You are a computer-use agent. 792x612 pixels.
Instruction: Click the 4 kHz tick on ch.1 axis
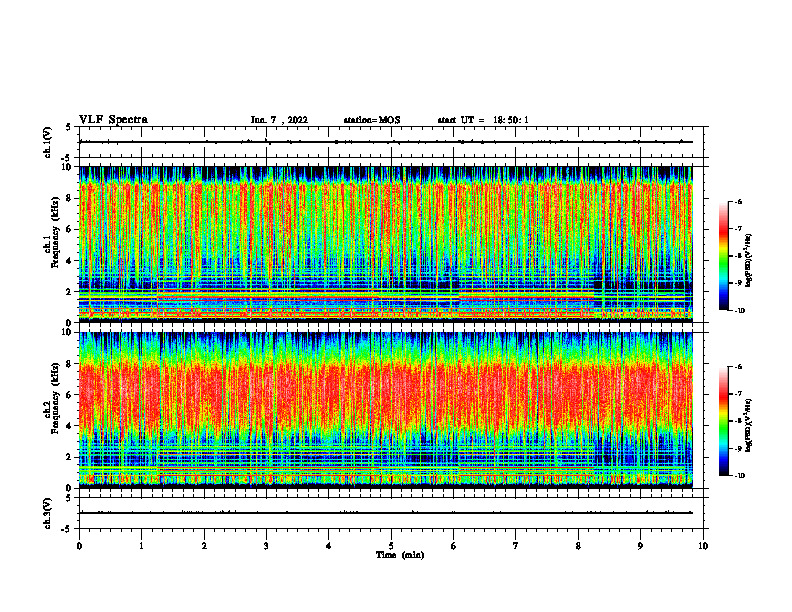tap(70, 261)
